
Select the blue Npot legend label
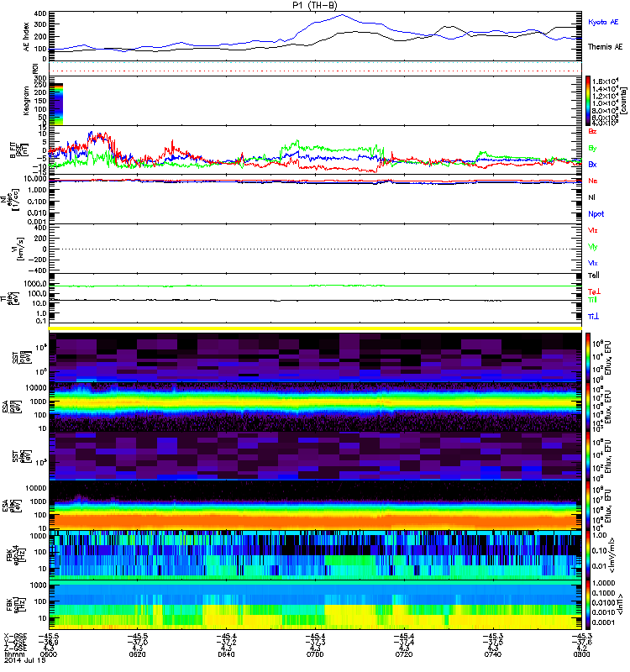(x=596, y=214)
